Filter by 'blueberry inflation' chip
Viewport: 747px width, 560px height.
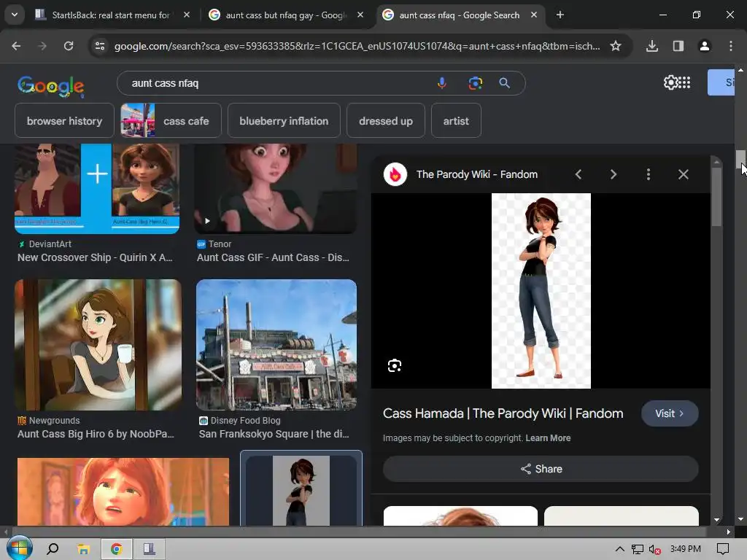point(284,121)
